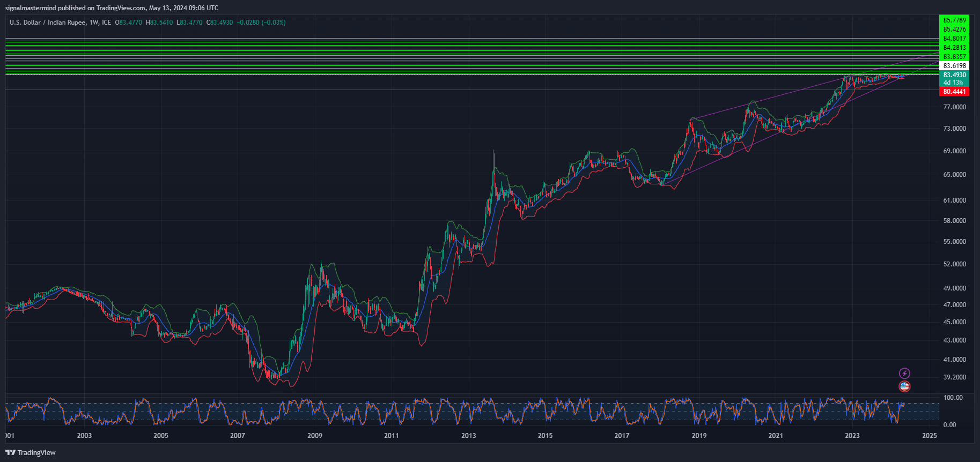Click the current price 83.4930 label
The image size is (980, 462).
click(x=955, y=75)
